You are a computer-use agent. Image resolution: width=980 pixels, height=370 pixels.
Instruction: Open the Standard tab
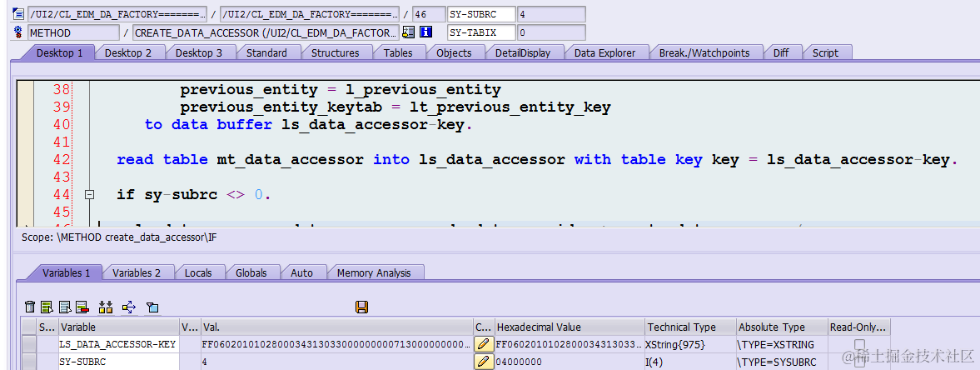tap(266, 52)
